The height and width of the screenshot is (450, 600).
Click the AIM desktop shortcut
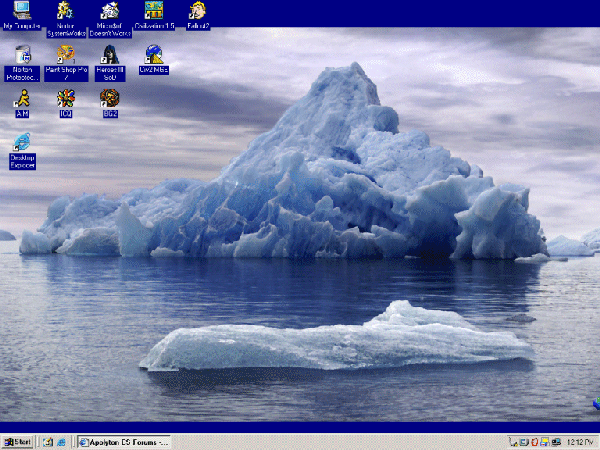22,98
